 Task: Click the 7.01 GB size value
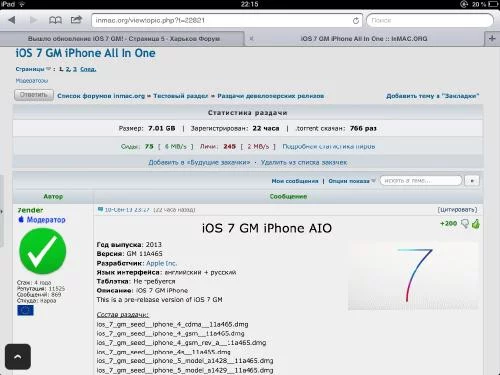pos(162,128)
